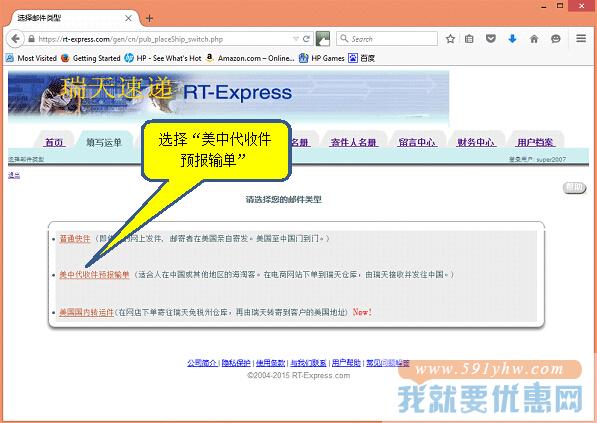Reload the page with the refresh icon

coord(306,39)
